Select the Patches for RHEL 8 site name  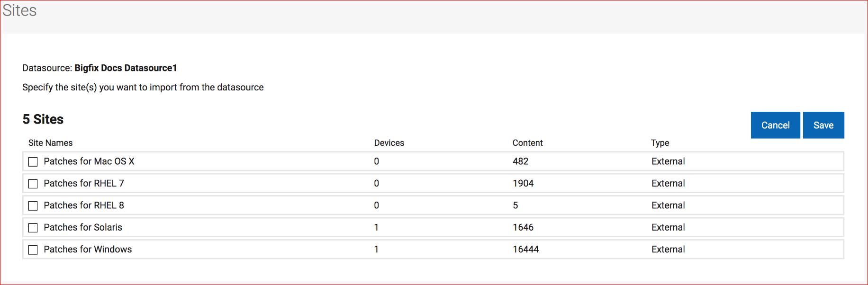point(84,205)
